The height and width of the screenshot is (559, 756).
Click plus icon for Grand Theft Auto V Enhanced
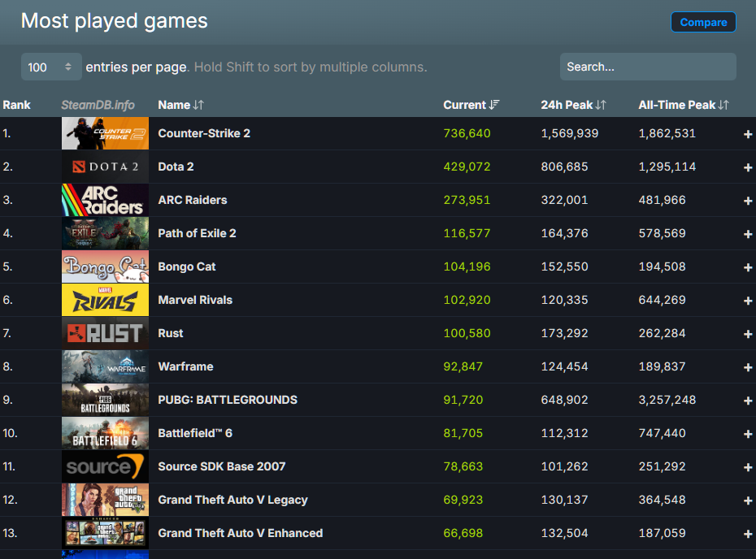748,534
